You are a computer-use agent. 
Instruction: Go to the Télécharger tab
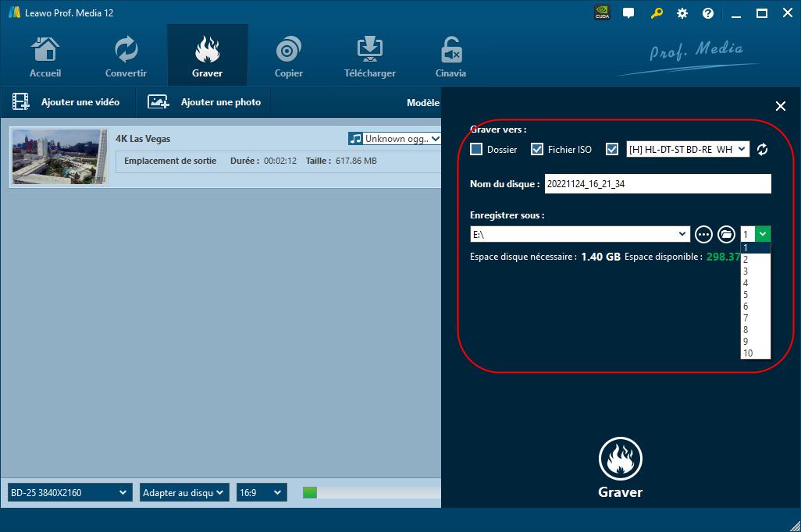[x=369, y=56]
